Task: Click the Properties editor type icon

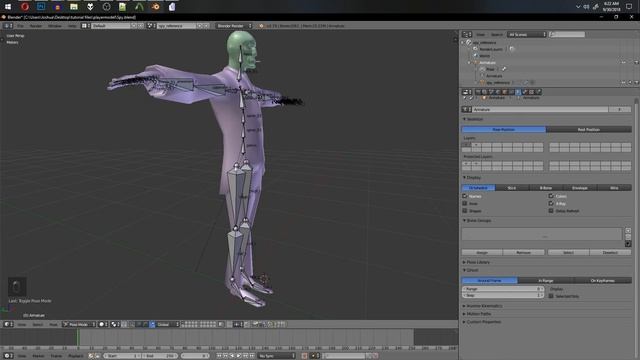Action: (x=467, y=92)
